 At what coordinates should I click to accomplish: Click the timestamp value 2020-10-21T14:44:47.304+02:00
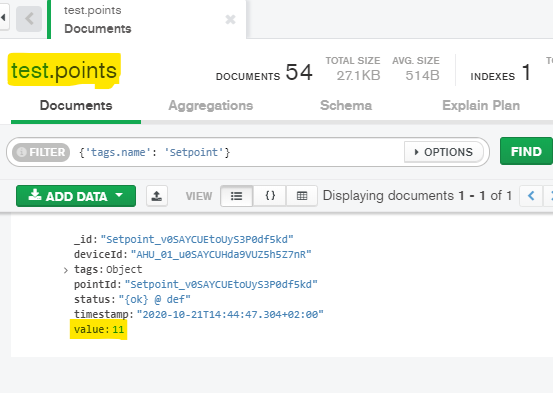click(x=230, y=314)
